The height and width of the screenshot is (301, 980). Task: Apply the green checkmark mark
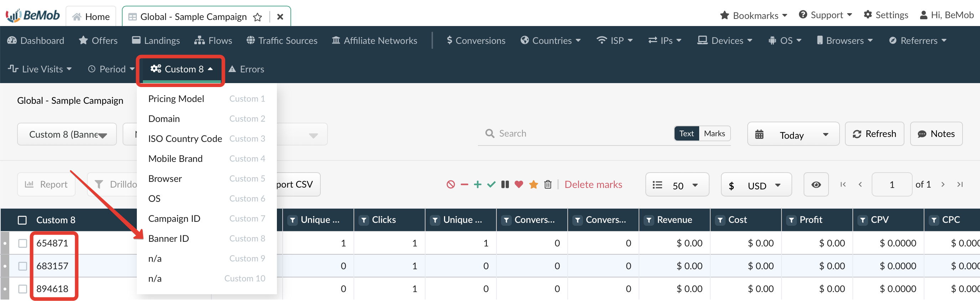[491, 184]
